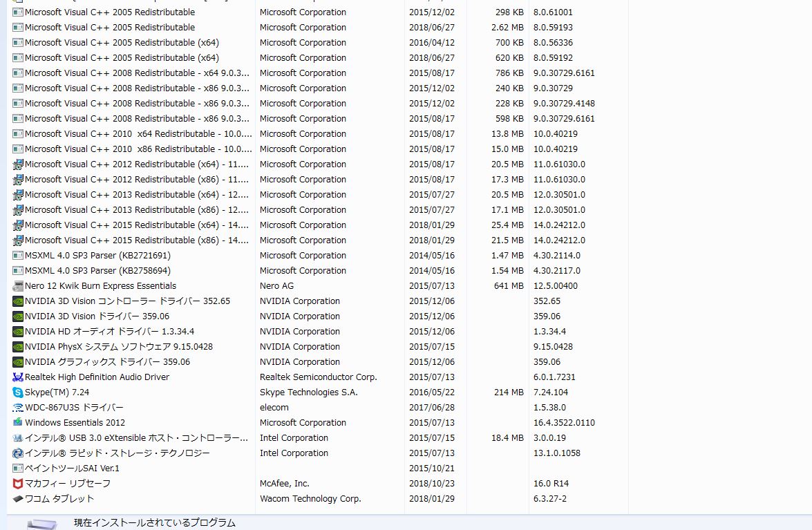
Task: Click the NVIDIA グラフィックス ドライバー icon
Action: (x=17, y=362)
